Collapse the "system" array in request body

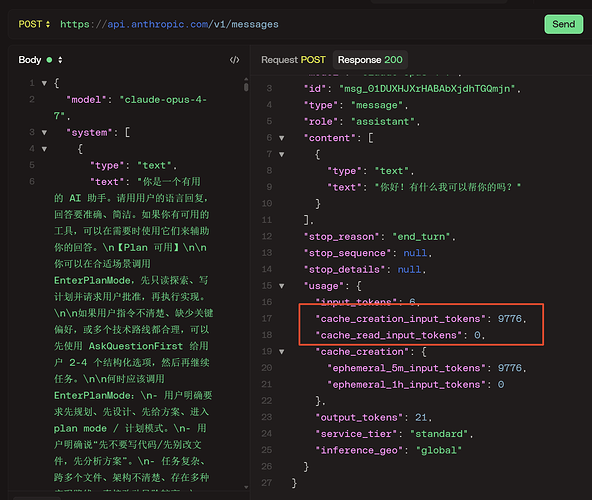click(45, 133)
